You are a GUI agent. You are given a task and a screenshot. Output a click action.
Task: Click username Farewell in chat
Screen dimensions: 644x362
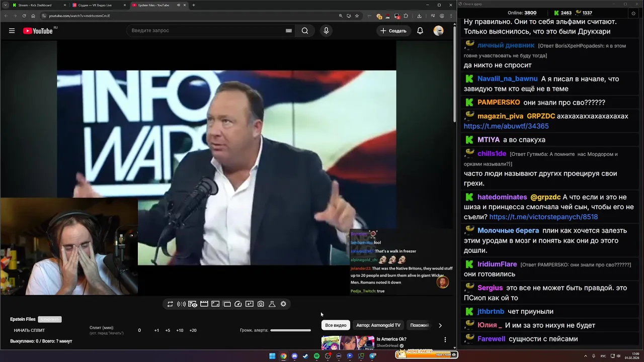491,339
